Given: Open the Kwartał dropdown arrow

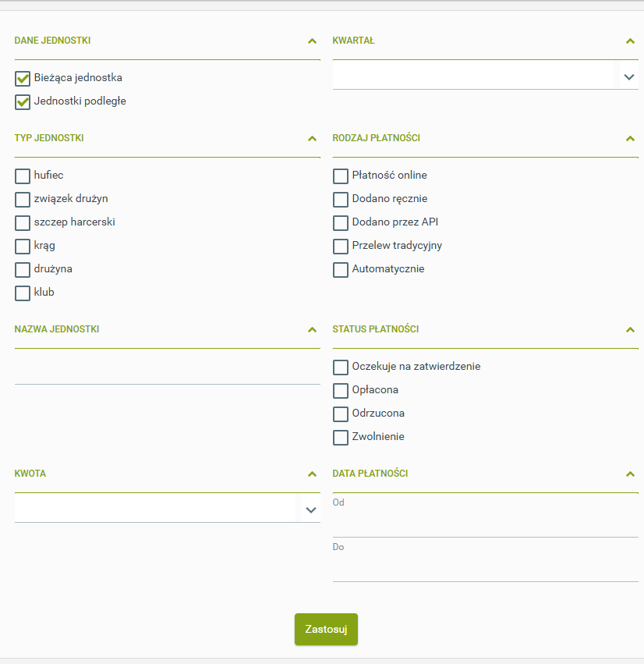Looking at the screenshot, I should [x=629, y=76].
